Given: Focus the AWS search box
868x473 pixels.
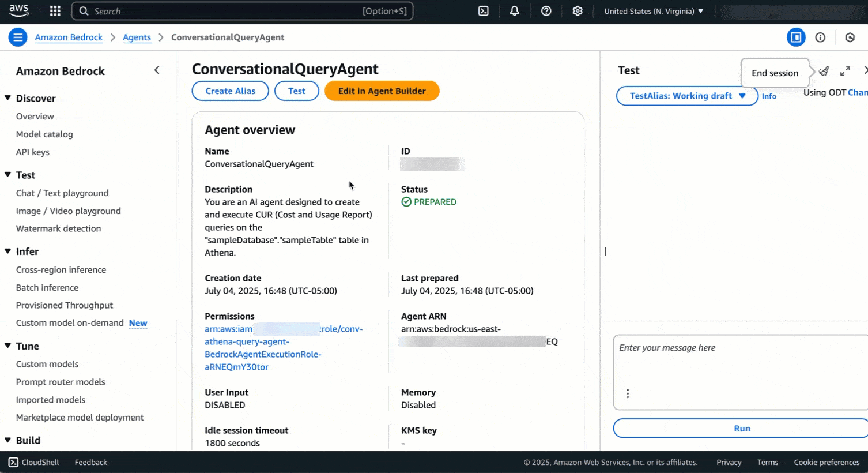Looking at the screenshot, I should point(242,11).
